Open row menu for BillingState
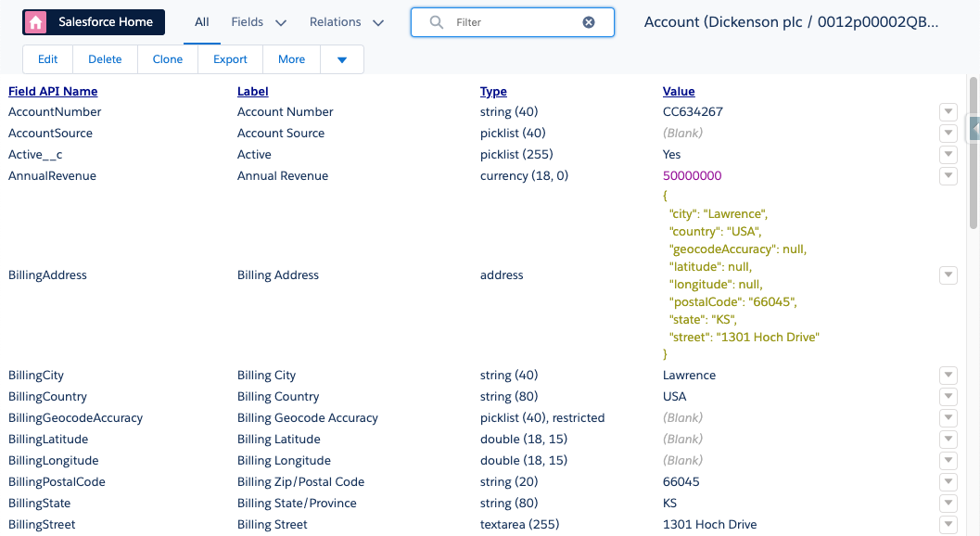The image size is (980, 536). click(948, 503)
